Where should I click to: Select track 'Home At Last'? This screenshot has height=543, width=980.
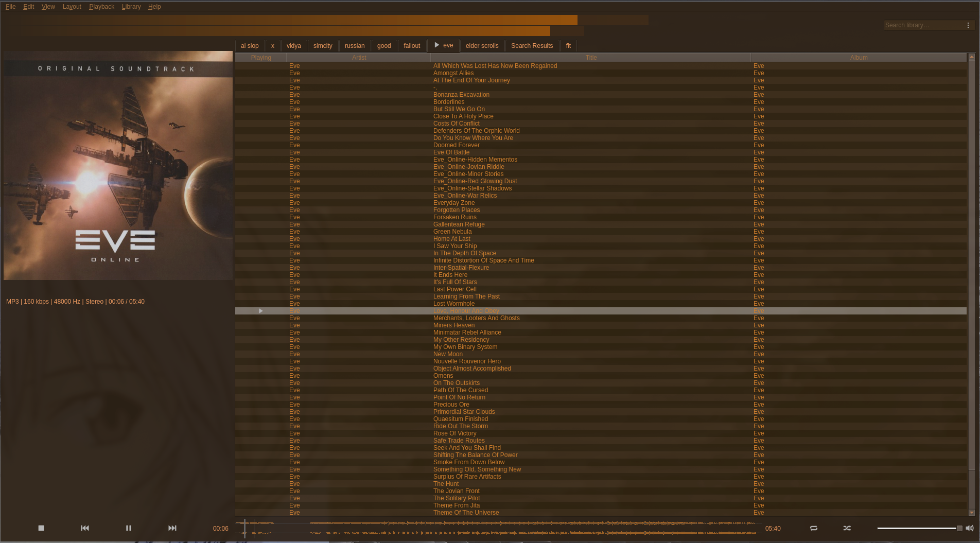[452, 239]
